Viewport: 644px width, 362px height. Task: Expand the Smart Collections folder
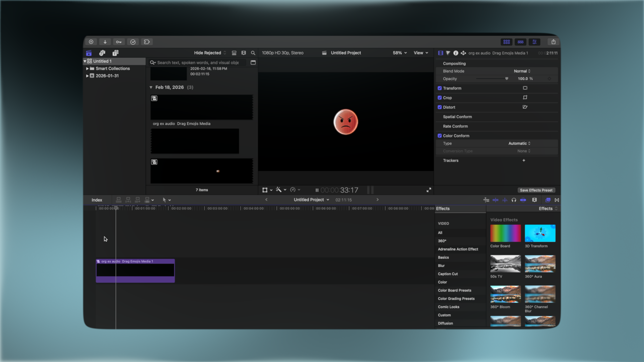point(87,68)
